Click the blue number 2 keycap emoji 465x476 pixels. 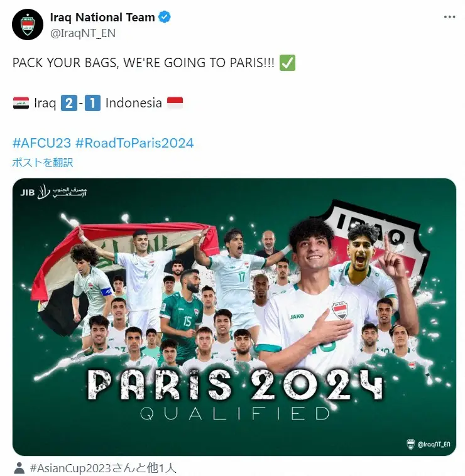coord(69,103)
